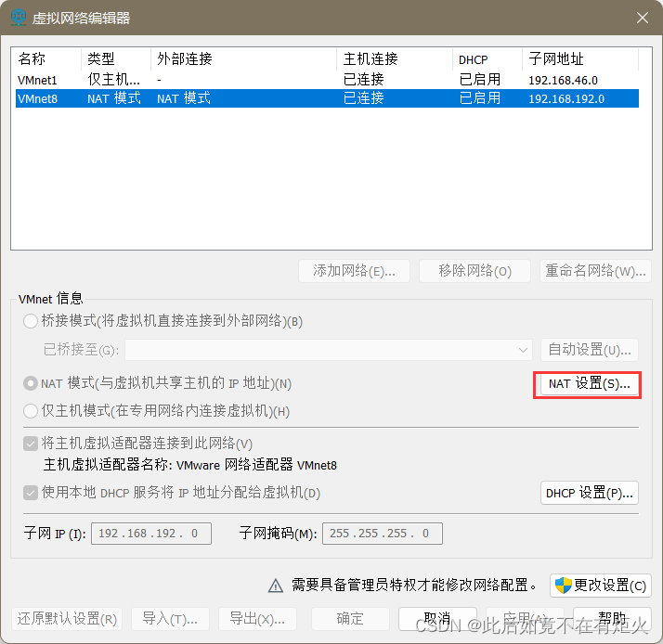Open the 已桥接至 dropdown

329,350
